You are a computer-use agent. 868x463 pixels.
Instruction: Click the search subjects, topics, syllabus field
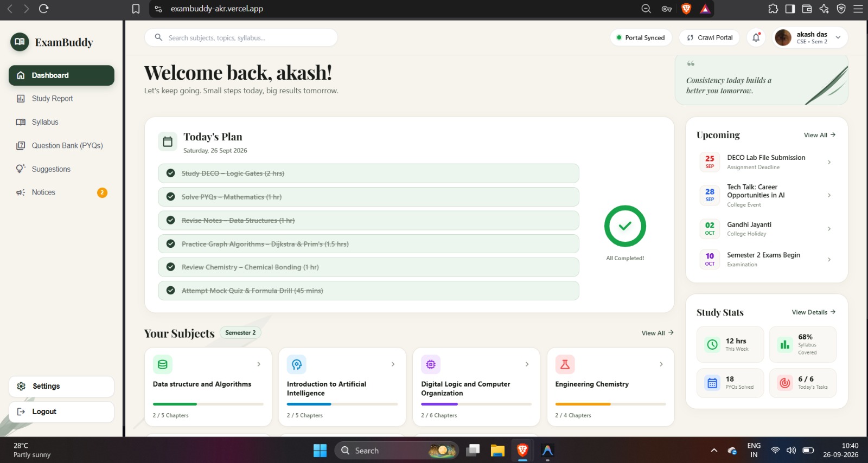[241, 37]
